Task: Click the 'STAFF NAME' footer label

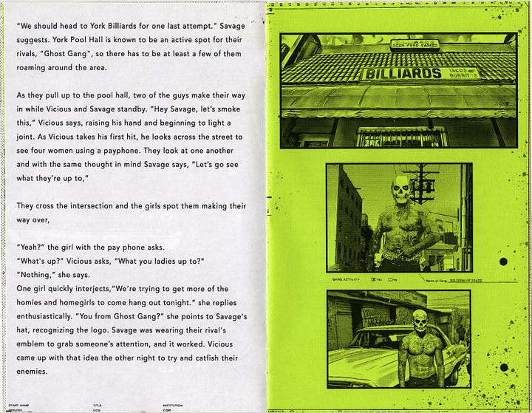Action: (18, 405)
